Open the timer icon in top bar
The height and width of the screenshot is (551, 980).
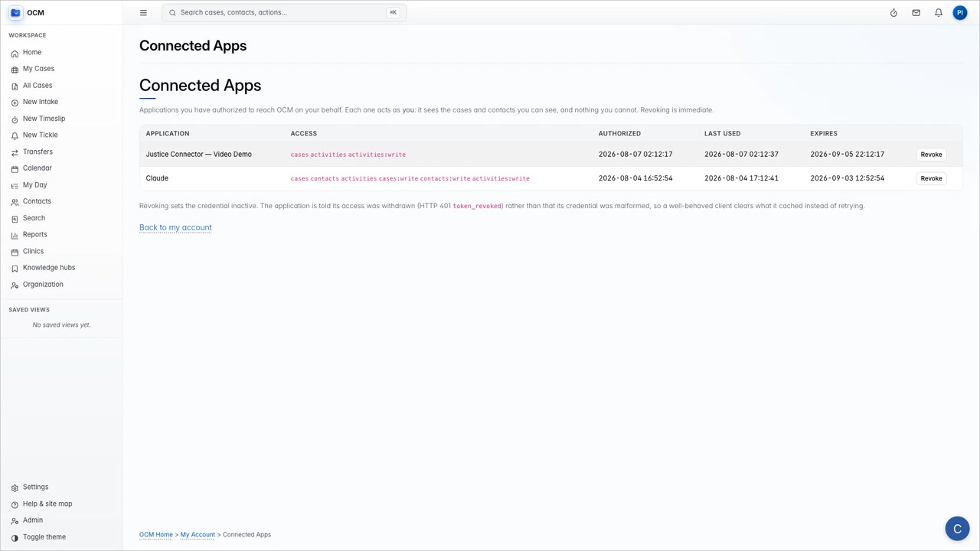(893, 12)
